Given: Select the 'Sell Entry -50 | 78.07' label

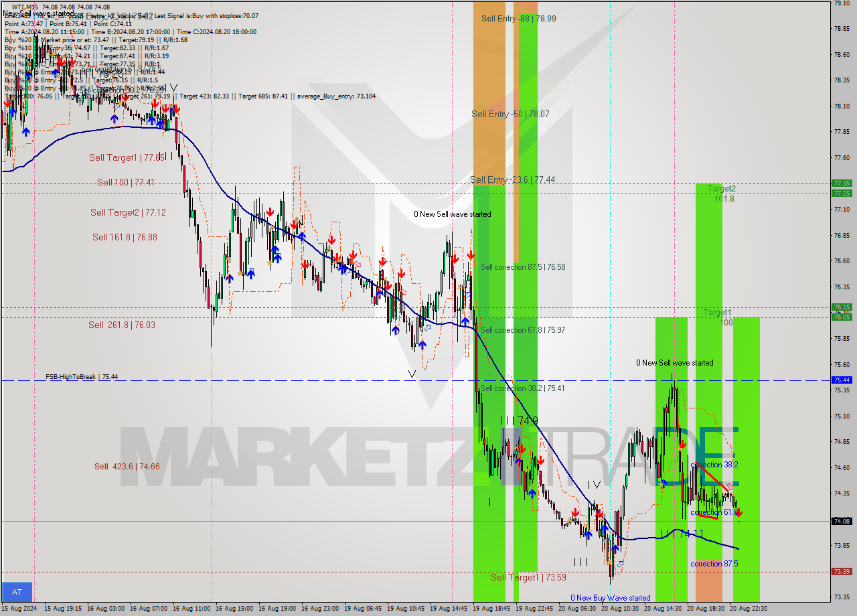Looking at the screenshot, I should (510, 114).
